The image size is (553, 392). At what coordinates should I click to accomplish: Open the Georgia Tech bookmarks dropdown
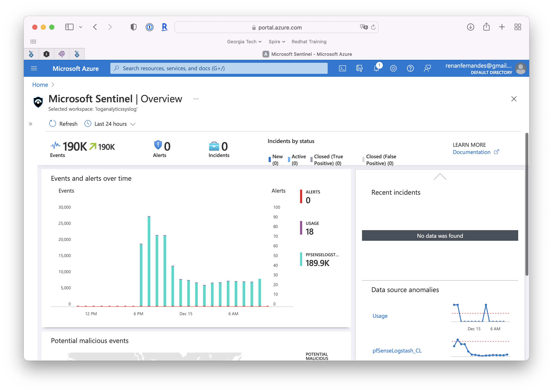tap(244, 42)
